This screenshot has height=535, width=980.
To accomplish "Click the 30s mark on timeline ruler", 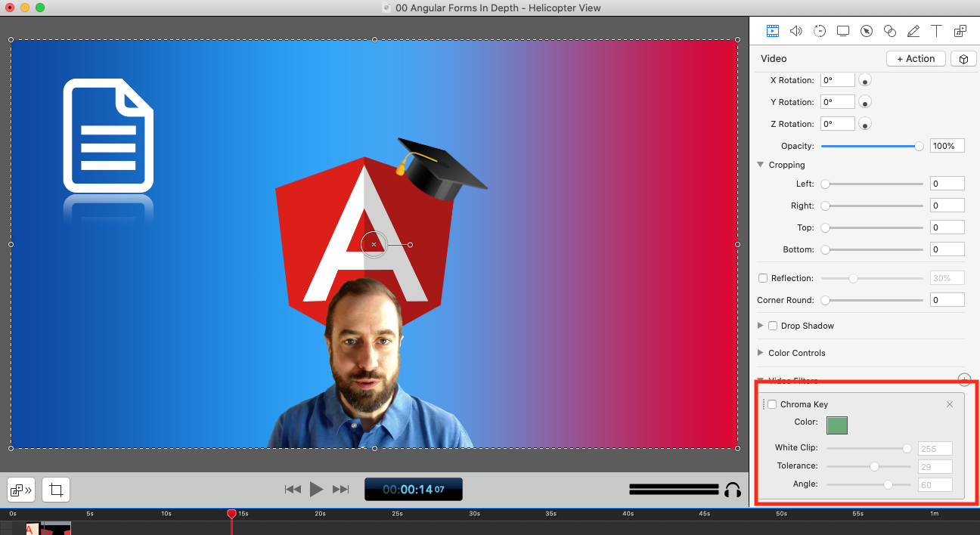I will [474, 514].
